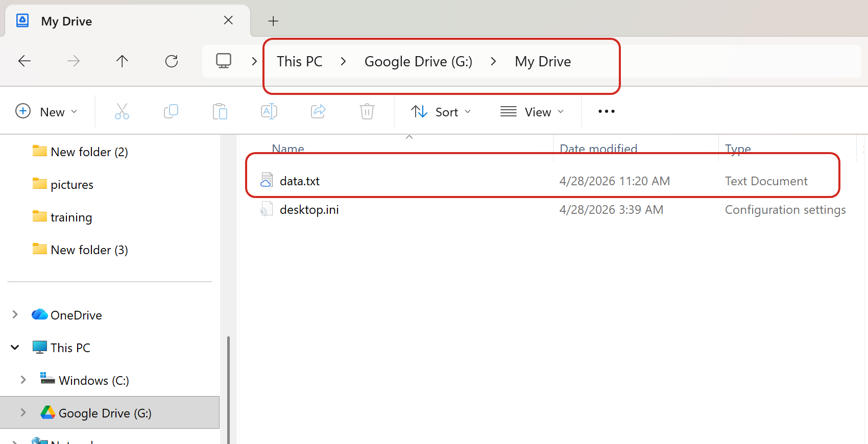Open the pictures folder in sidebar
The height and width of the screenshot is (444, 868).
[72, 185]
